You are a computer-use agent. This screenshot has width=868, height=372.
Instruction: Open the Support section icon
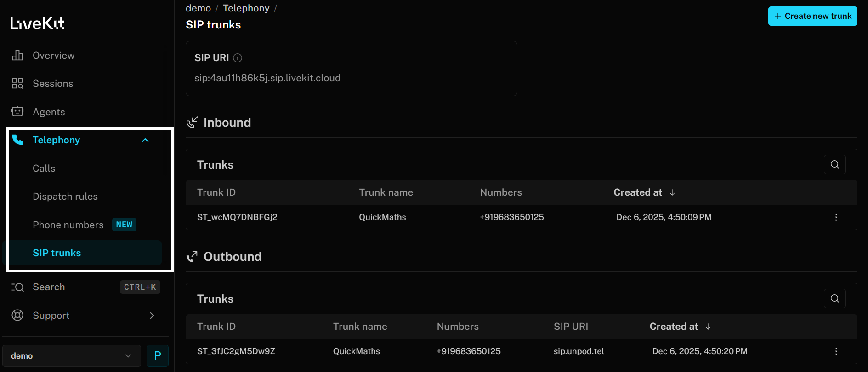click(17, 315)
